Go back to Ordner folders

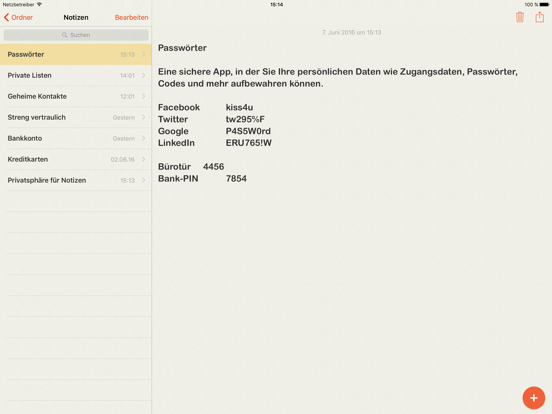18,17
